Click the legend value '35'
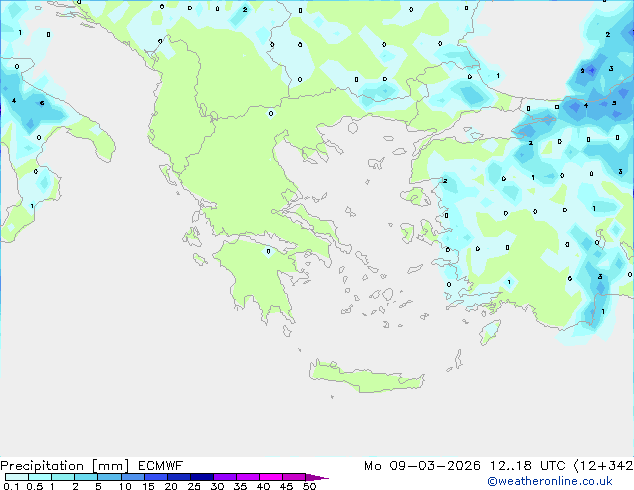 click(x=240, y=486)
